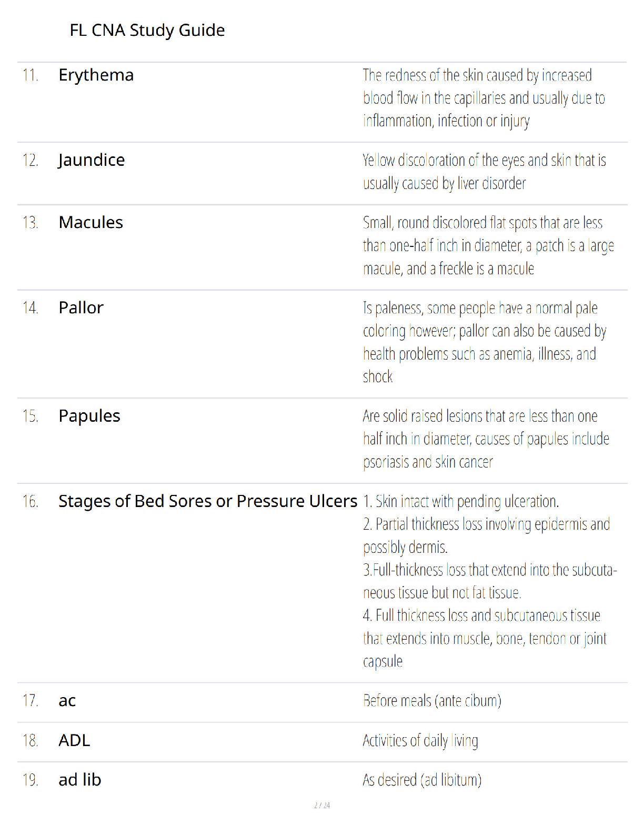Select the term Erythema

point(96,75)
